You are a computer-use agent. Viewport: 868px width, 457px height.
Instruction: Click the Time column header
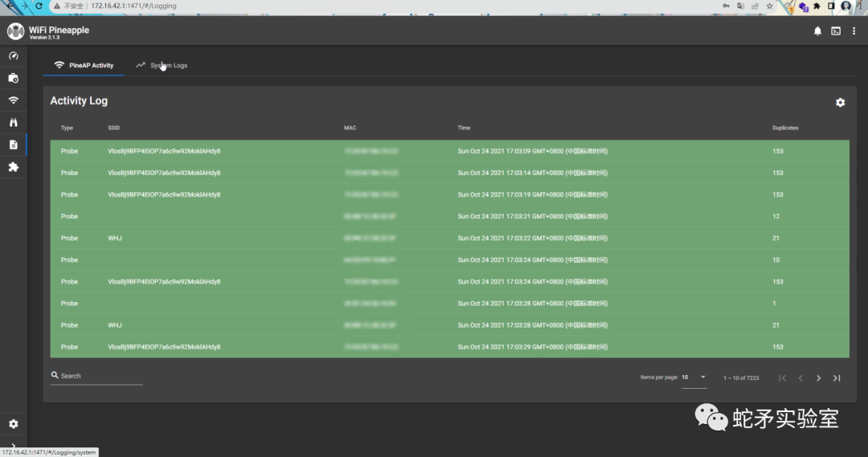(x=464, y=128)
